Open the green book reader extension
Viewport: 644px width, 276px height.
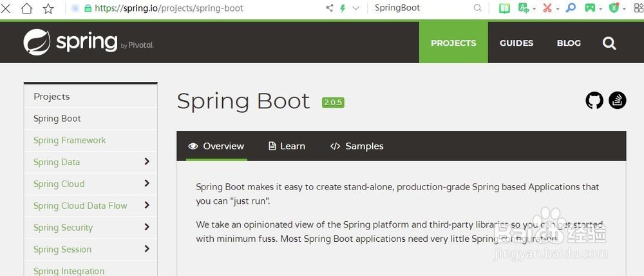(504, 8)
